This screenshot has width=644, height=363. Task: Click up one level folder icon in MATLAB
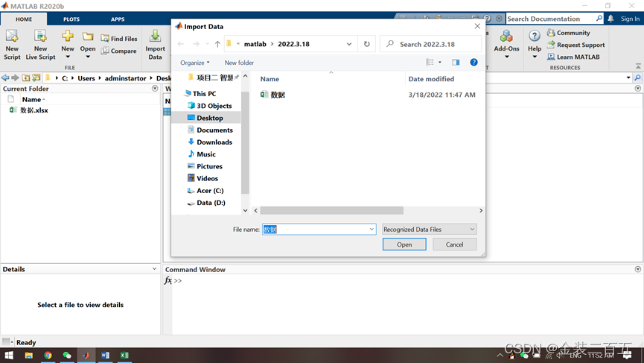point(26,78)
